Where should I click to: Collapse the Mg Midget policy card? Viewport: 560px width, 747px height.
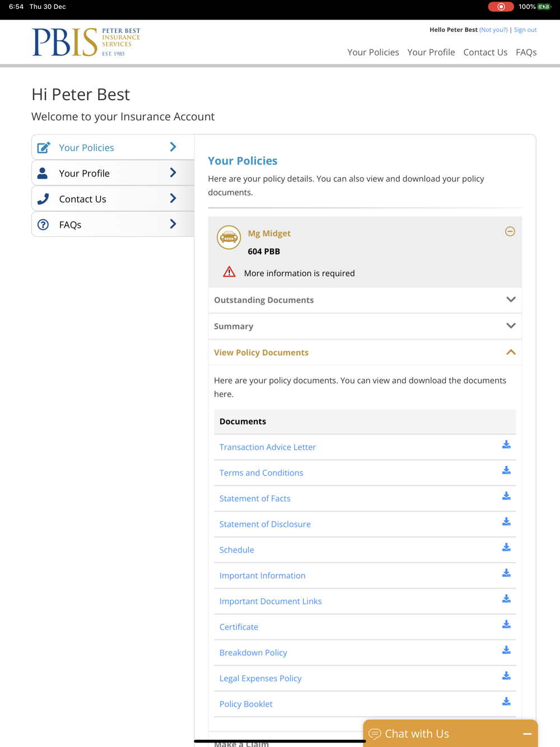click(x=510, y=232)
